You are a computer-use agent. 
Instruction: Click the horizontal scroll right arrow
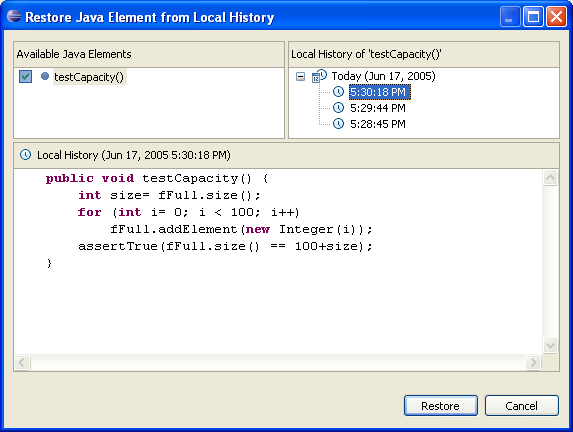pos(533,362)
